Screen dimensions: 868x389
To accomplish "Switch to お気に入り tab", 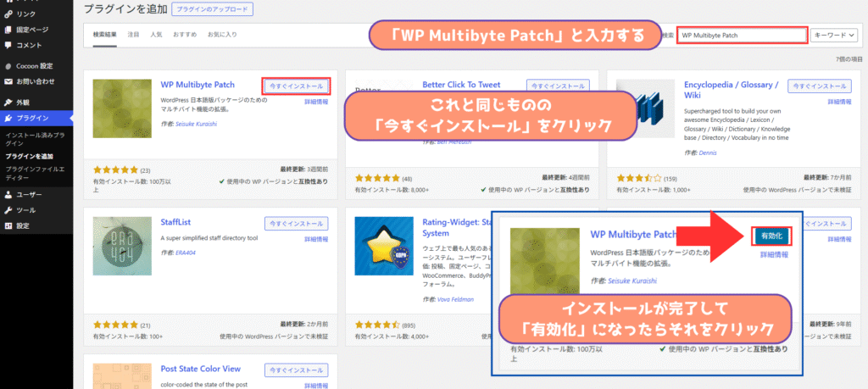I will tap(222, 34).
